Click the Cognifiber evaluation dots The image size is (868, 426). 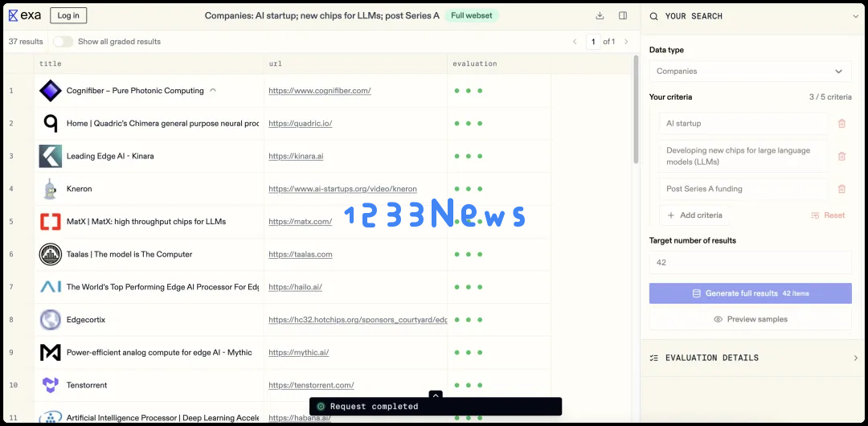tap(468, 91)
